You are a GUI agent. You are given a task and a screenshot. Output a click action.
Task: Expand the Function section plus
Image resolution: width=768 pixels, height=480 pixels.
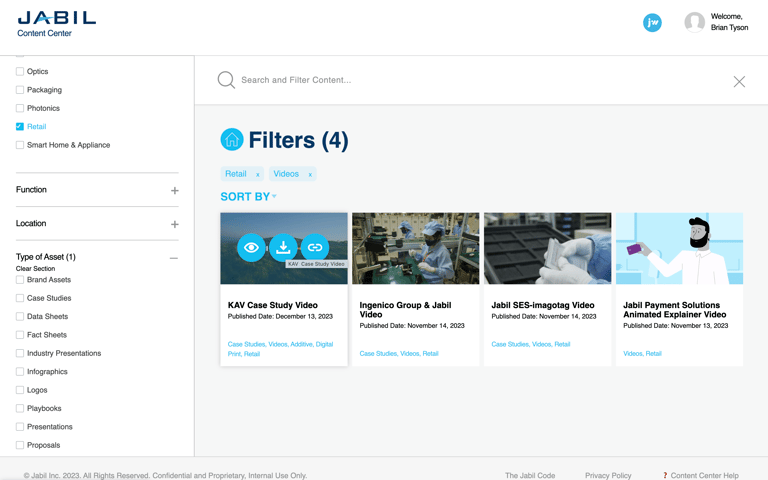(174, 191)
